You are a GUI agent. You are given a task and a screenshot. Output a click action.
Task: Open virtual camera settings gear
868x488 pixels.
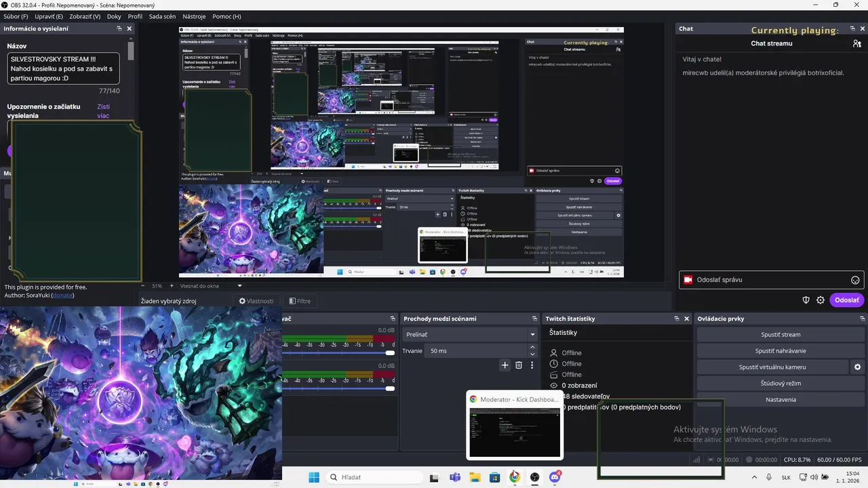tap(857, 367)
